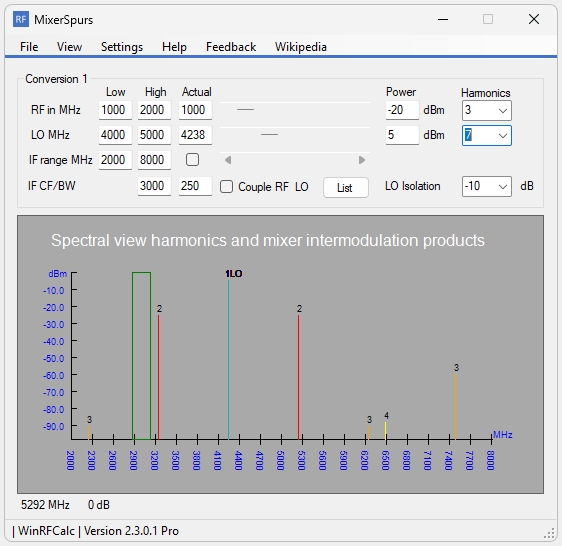Image resolution: width=562 pixels, height=546 pixels.
Task: Click the LO Low frequency field
Action: pyautogui.click(x=115, y=135)
